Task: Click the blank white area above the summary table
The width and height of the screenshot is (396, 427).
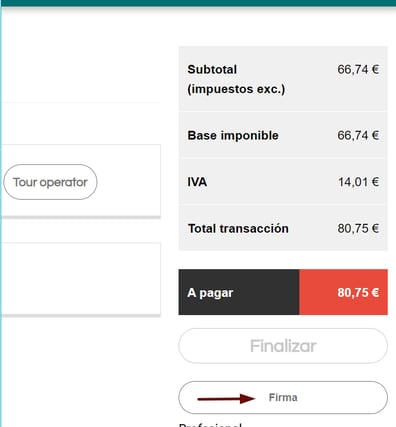Action: click(283, 28)
